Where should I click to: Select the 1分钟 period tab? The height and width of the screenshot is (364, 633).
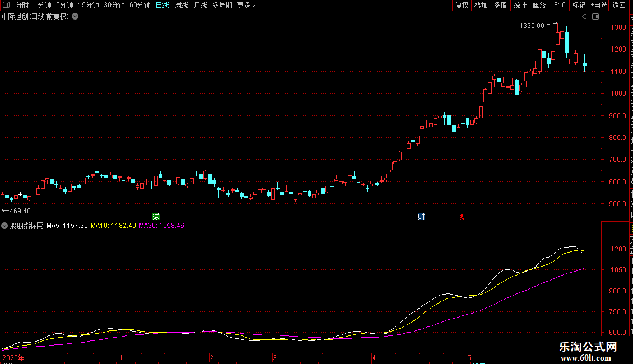(x=43, y=5)
